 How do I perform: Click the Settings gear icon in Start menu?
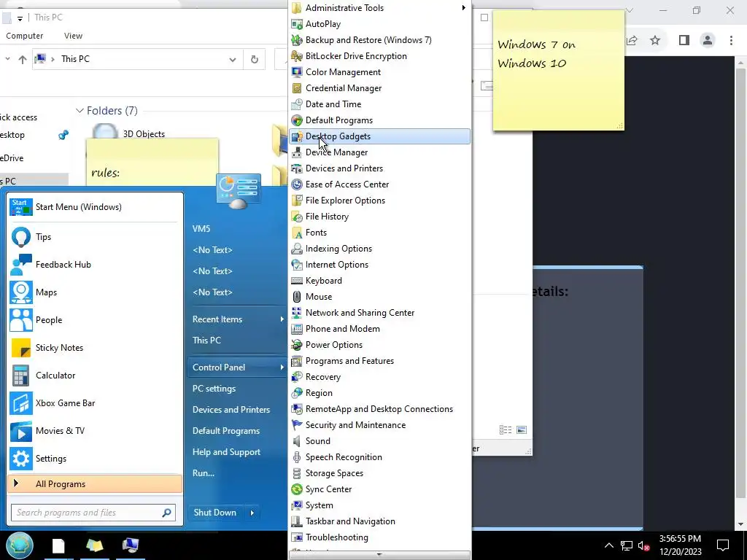21,459
